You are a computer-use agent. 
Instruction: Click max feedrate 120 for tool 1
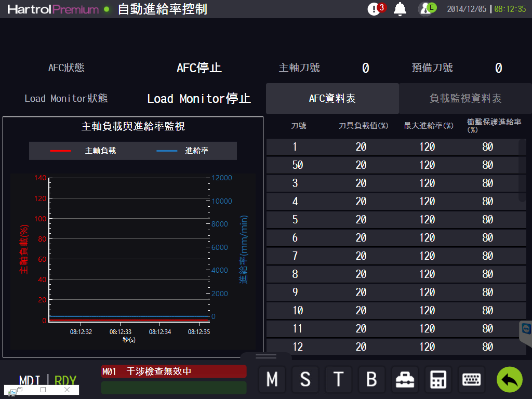(x=427, y=147)
